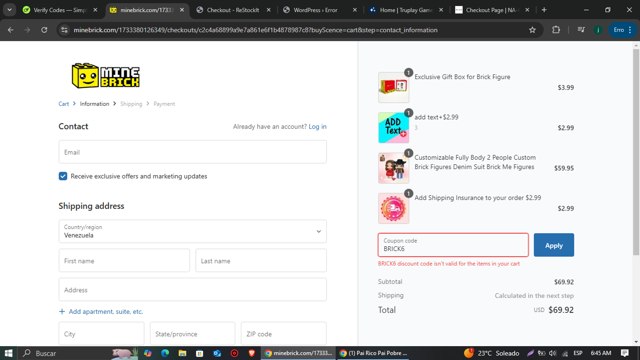Uncheck Receive exclusive offers and marketing updates
The image size is (640, 360).
[63, 176]
